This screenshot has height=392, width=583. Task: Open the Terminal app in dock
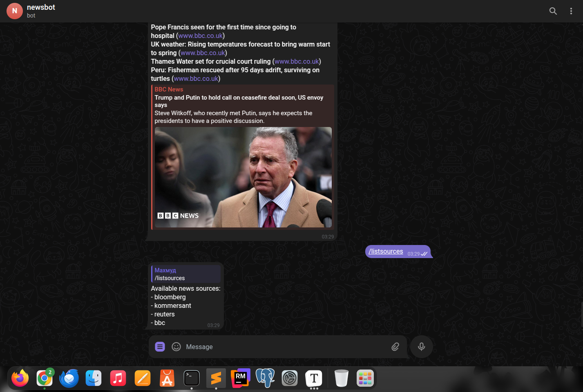point(191,378)
